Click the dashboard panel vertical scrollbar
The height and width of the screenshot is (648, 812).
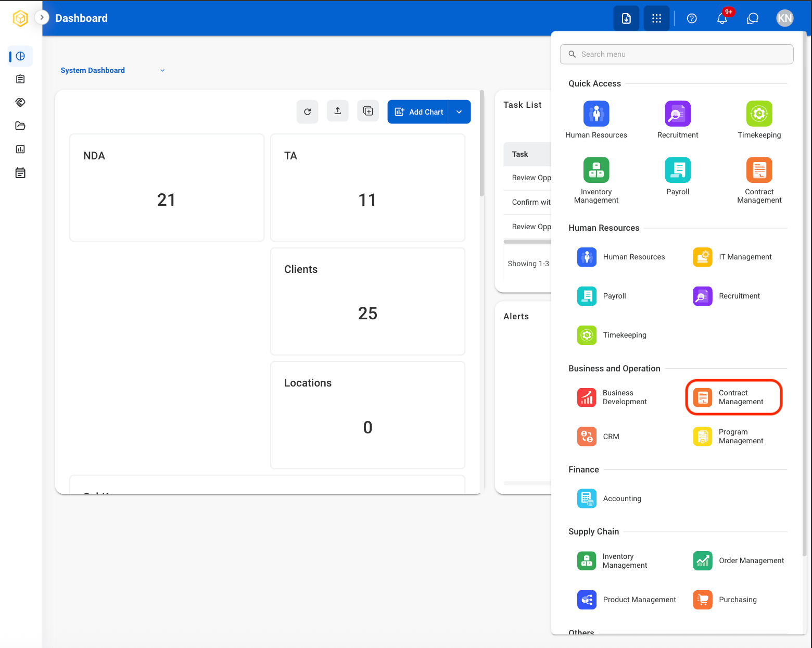(x=482, y=143)
